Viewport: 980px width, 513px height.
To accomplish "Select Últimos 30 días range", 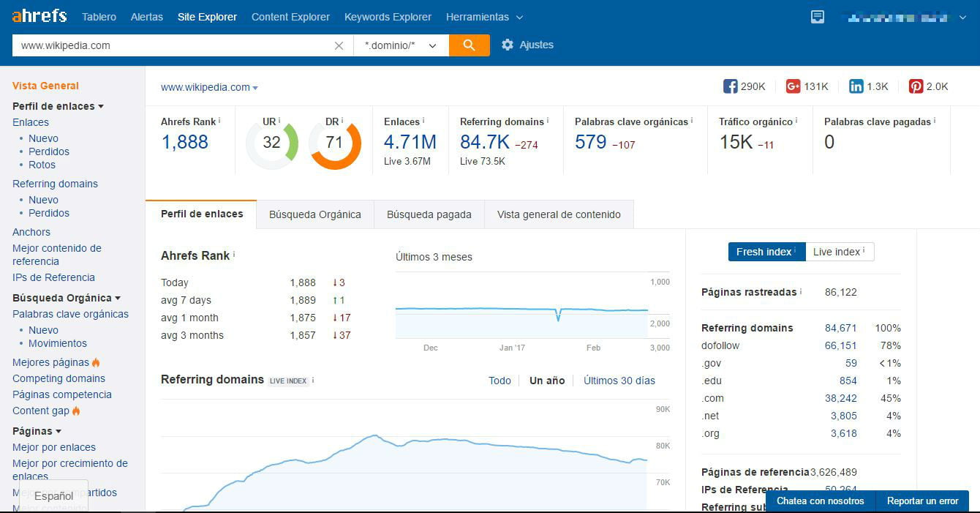I will click(x=619, y=381).
